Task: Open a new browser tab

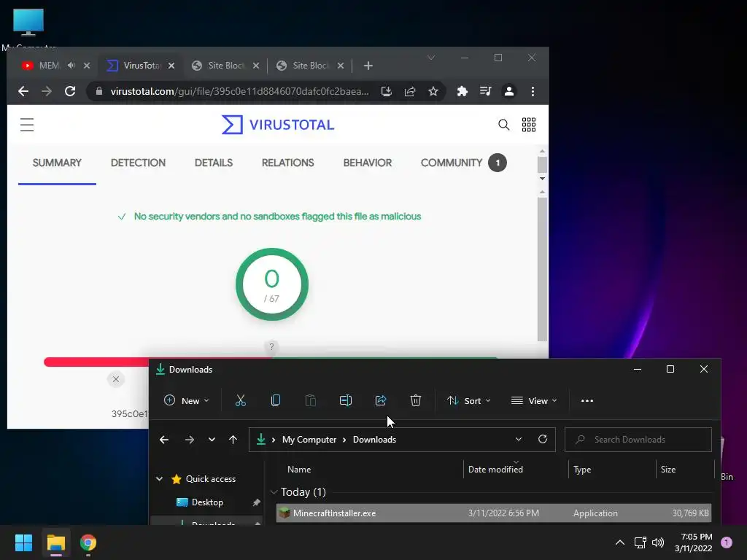Action: (x=368, y=66)
